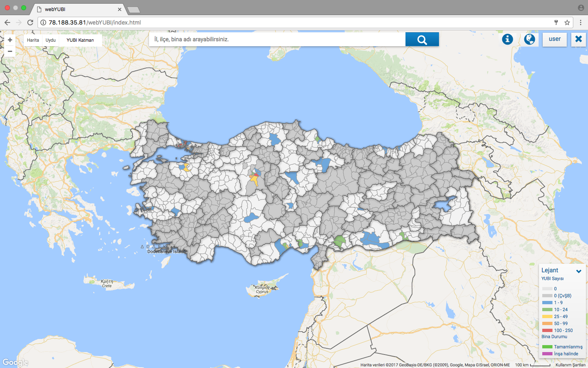Zoom out with the minus button
The height and width of the screenshot is (368, 588).
(x=10, y=51)
